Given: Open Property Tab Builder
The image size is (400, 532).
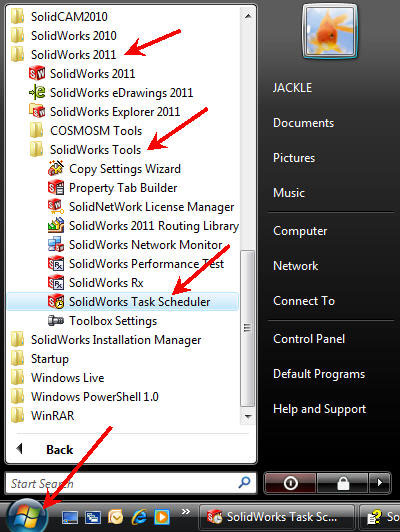Looking at the screenshot, I should pos(113,188).
